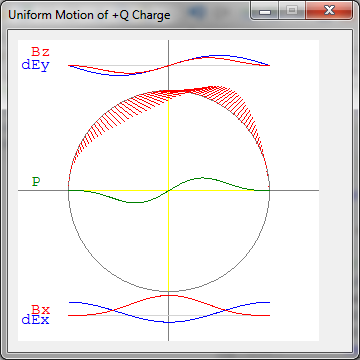
Task: Click the blue dEy label
Action: [35, 65]
